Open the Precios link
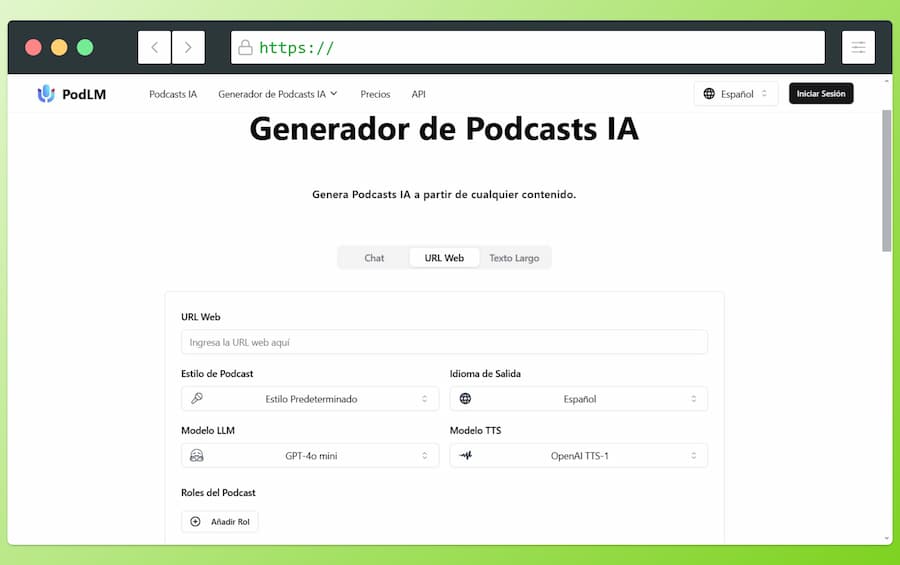This screenshot has height=565, width=900. coord(375,94)
